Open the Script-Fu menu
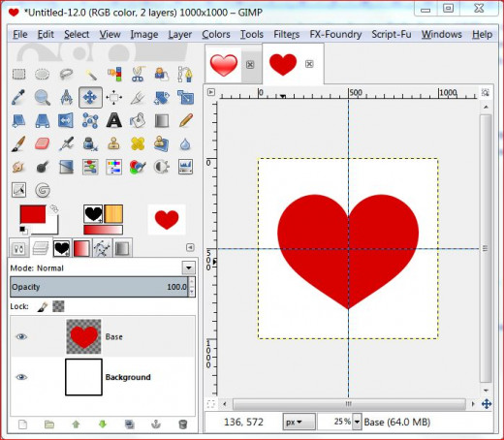This screenshot has width=504, height=440. 392,34
